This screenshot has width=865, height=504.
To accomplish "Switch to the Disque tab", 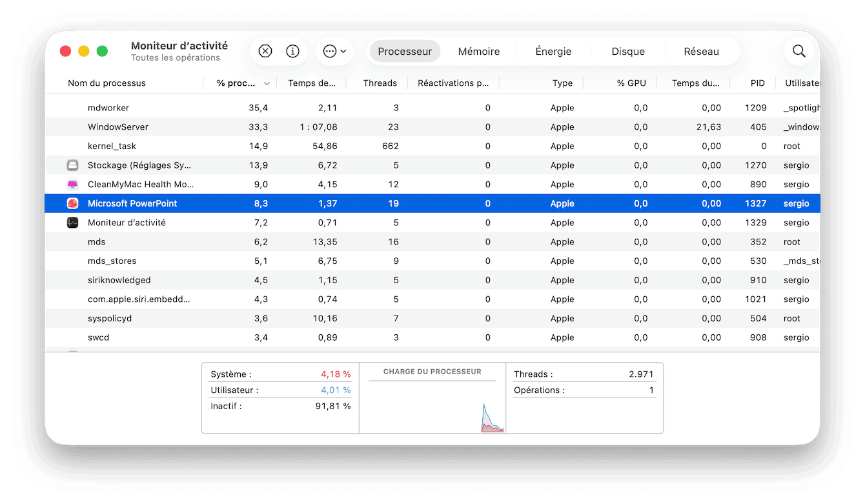I will (628, 51).
